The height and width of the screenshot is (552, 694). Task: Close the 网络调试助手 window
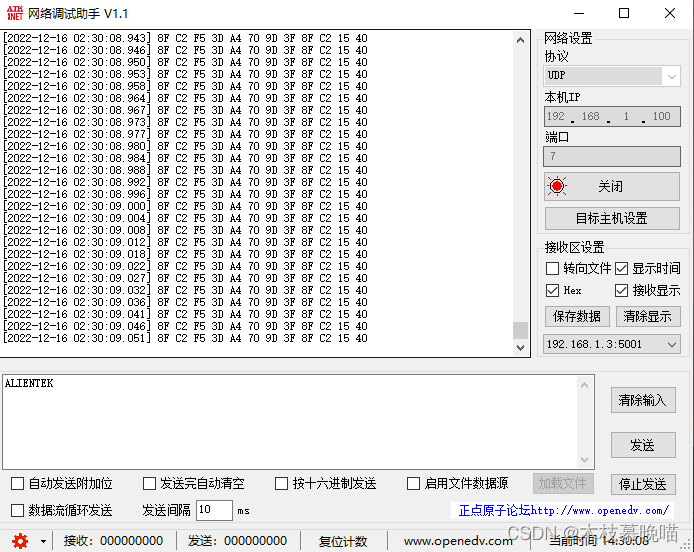point(670,13)
